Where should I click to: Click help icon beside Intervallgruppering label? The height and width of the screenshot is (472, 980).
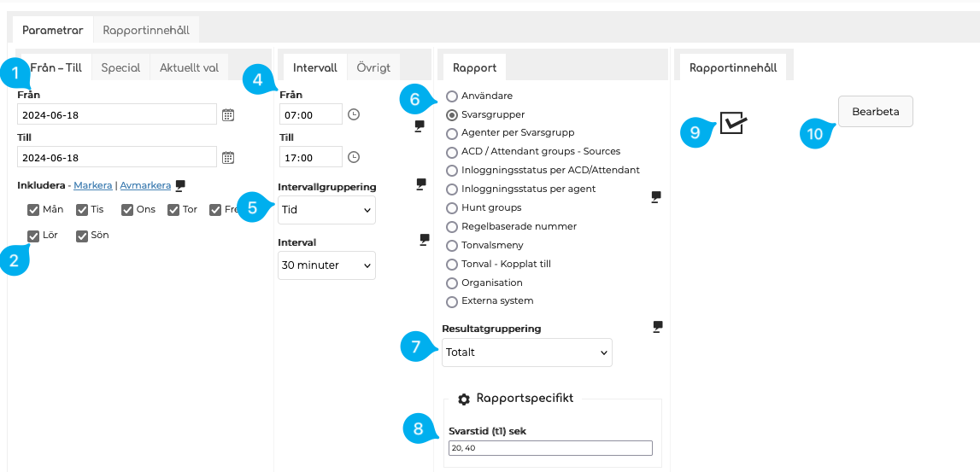point(421,184)
